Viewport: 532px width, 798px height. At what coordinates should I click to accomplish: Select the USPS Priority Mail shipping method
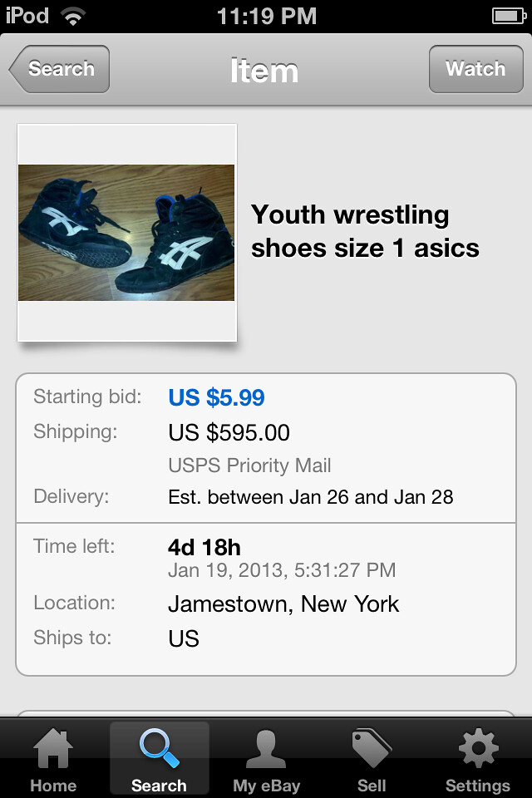coord(248,465)
